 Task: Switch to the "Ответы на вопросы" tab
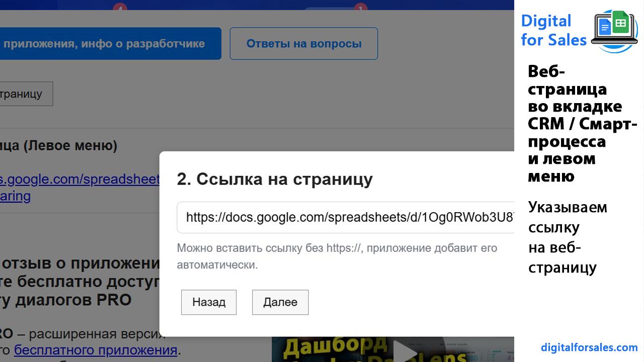click(303, 44)
